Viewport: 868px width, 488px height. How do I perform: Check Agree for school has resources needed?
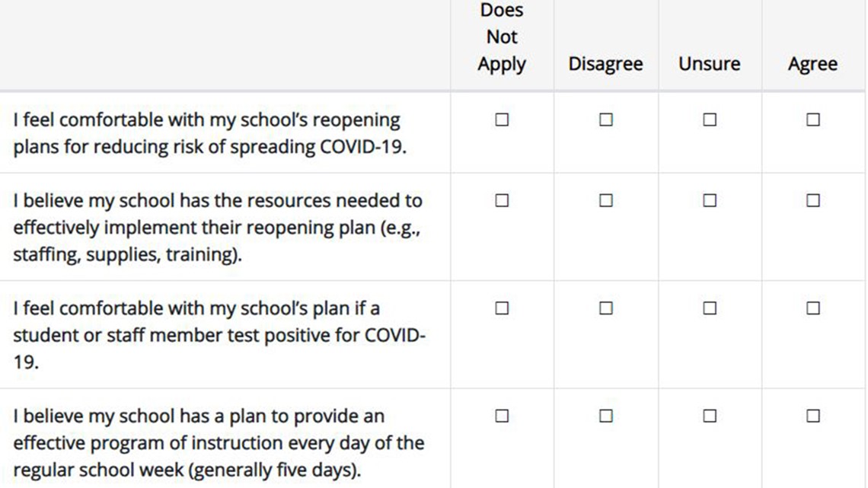pos(812,200)
